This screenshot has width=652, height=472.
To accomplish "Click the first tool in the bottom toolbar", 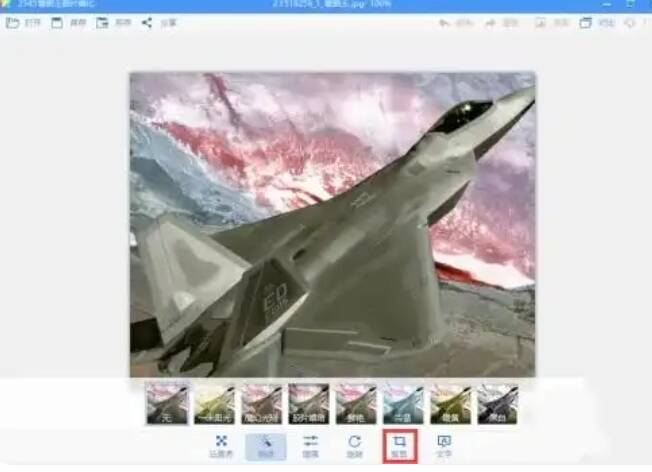I will (221, 444).
